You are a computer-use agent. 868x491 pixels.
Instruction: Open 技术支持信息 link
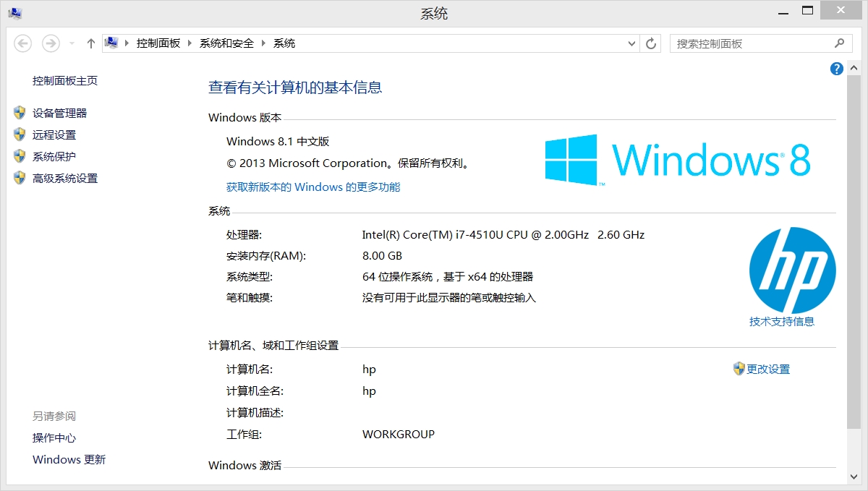pyautogui.click(x=782, y=322)
